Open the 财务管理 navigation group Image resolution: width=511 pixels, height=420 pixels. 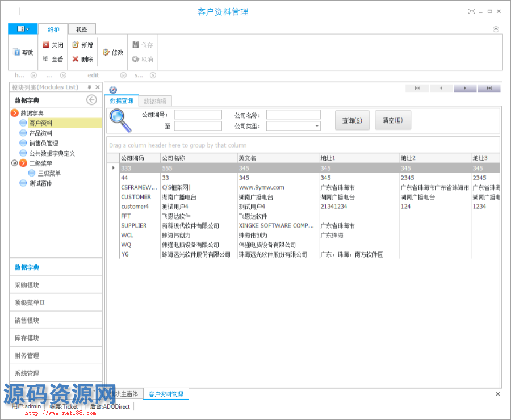click(56, 355)
